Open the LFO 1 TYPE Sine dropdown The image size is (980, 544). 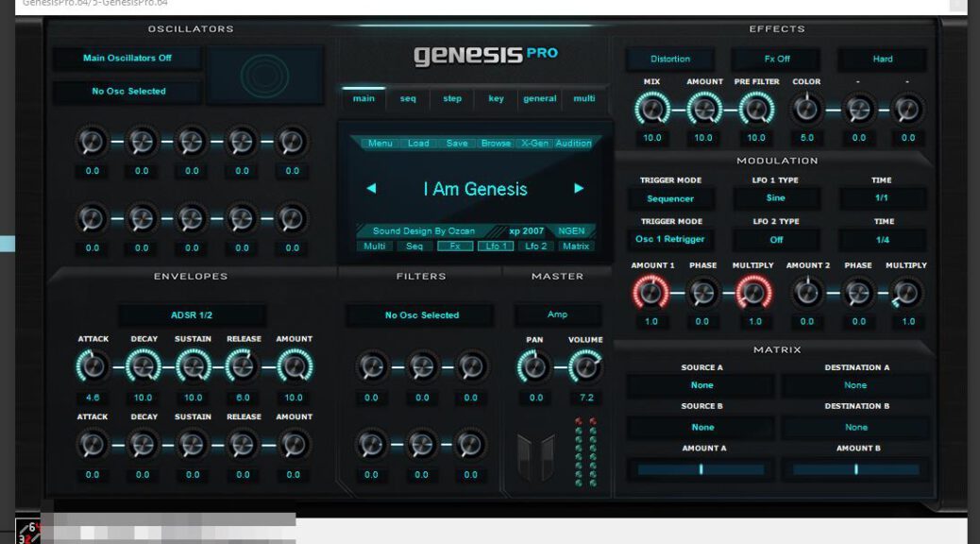click(x=776, y=197)
